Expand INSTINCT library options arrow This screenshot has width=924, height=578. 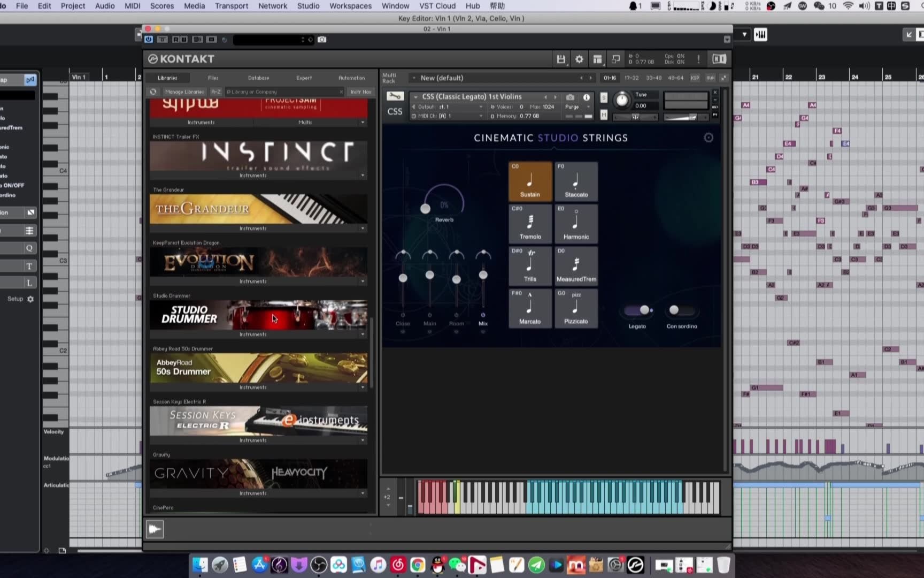coord(363,176)
